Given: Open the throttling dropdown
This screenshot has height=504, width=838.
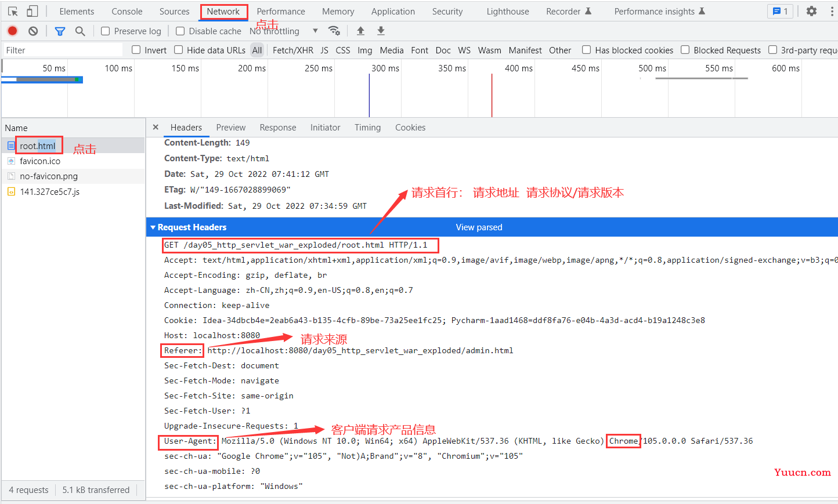Looking at the screenshot, I should tap(284, 31).
